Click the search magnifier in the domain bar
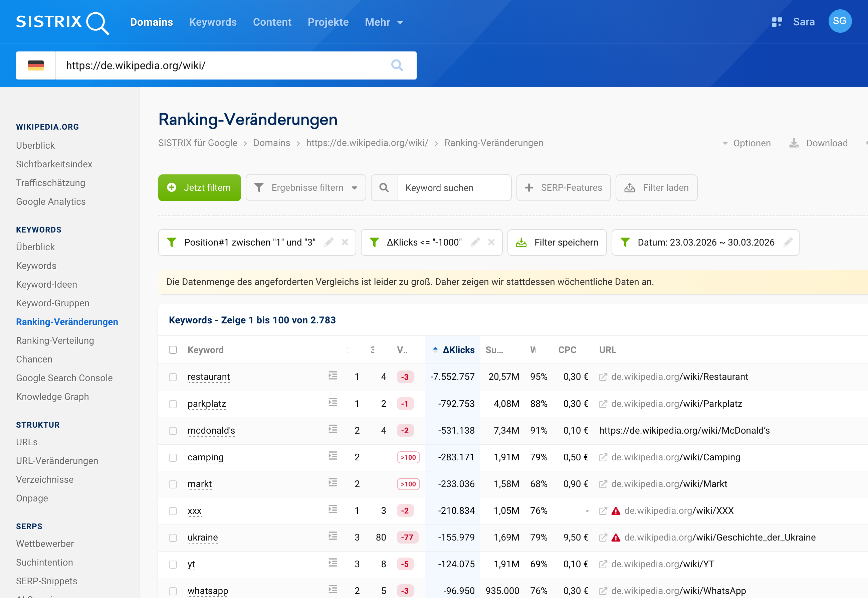 [x=397, y=65]
